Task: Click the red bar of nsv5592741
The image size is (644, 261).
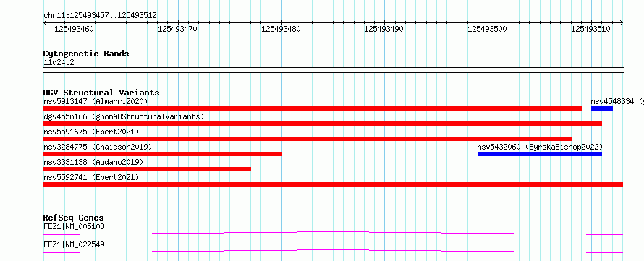Action: [x=333, y=184]
